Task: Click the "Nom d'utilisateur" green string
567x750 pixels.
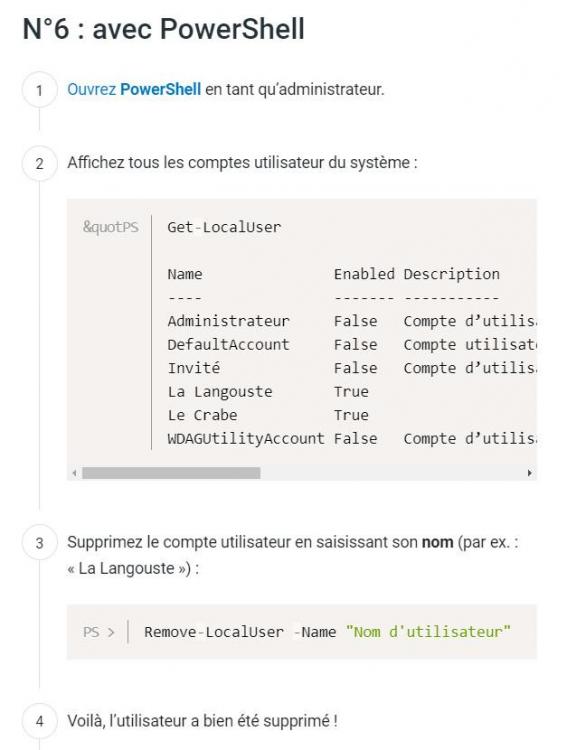Action: 428,632
